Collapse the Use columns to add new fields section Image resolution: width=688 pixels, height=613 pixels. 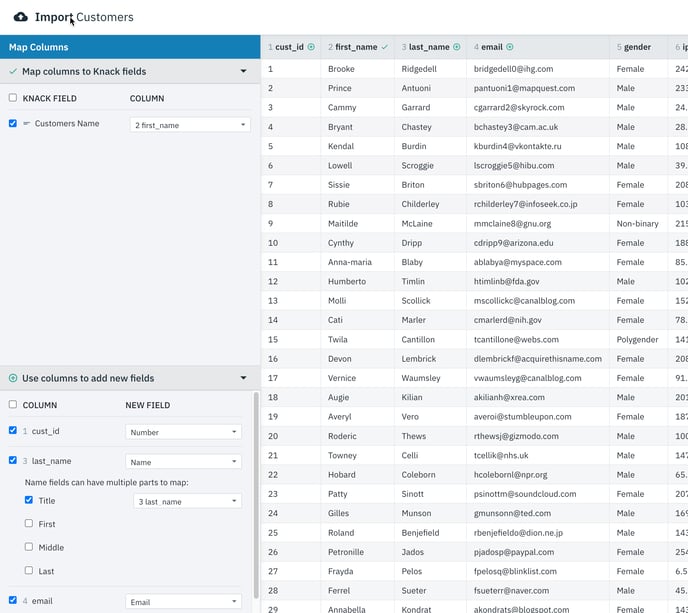[x=244, y=378]
